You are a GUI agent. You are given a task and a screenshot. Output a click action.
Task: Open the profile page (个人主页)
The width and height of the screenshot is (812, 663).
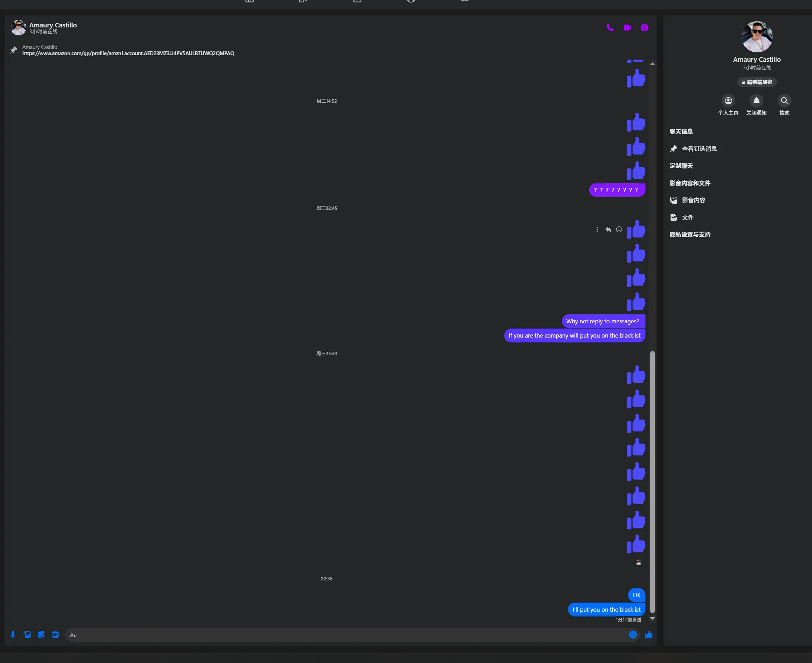point(728,101)
